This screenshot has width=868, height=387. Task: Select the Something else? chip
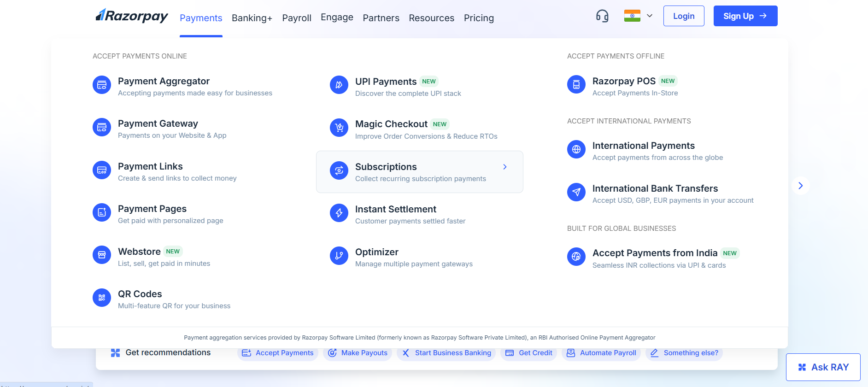click(684, 353)
